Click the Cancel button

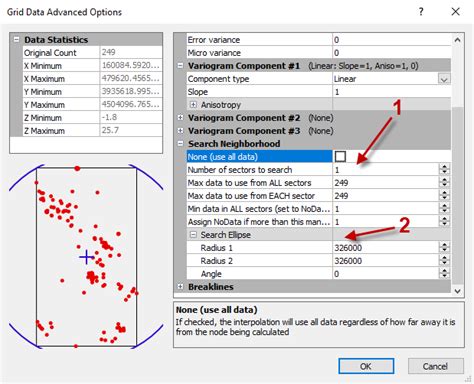(435, 366)
